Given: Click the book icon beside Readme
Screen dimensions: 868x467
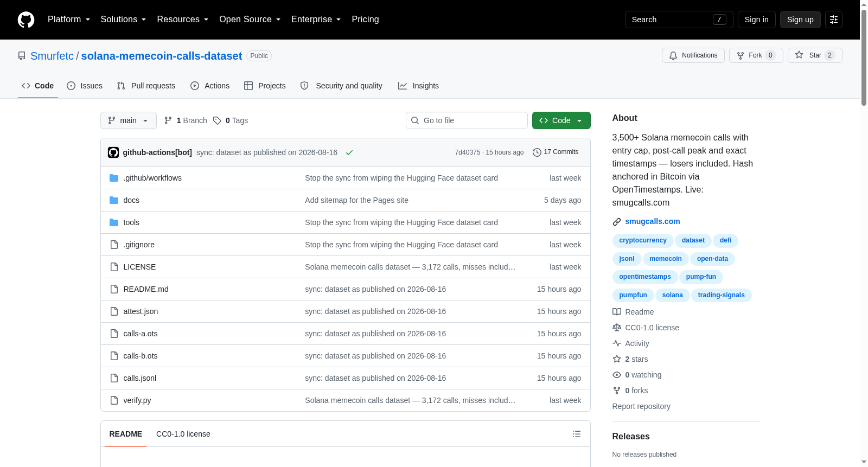Looking at the screenshot, I should click(x=617, y=312).
